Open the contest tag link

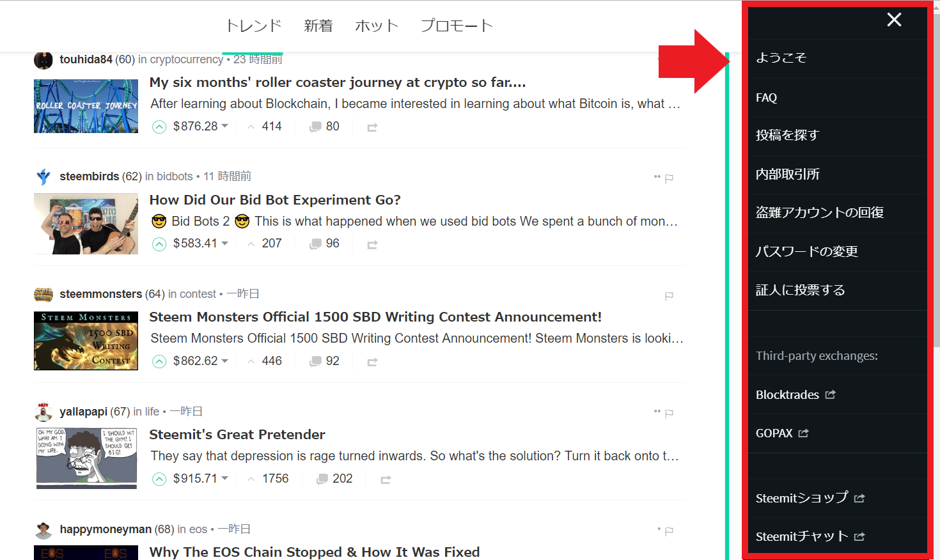(198, 294)
